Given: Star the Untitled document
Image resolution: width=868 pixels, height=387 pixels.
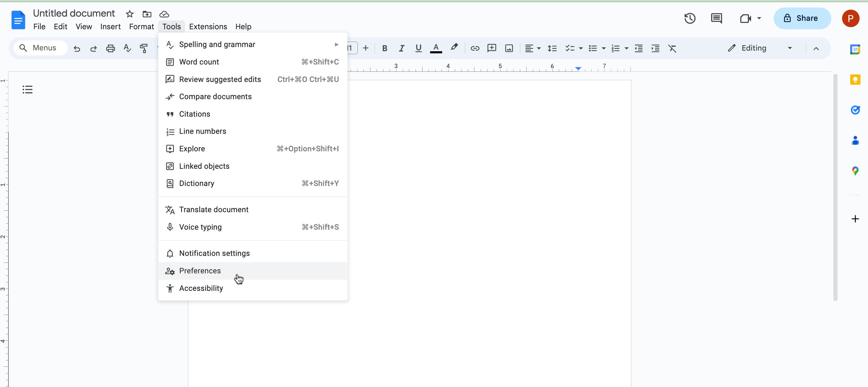Looking at the screenshot, I should (x=129, y=14).
